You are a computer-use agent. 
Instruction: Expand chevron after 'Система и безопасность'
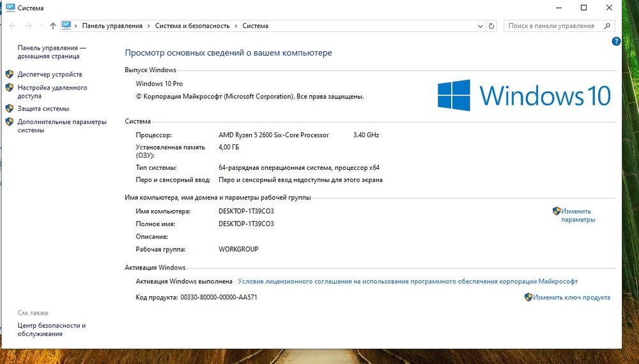coord(236,26)
